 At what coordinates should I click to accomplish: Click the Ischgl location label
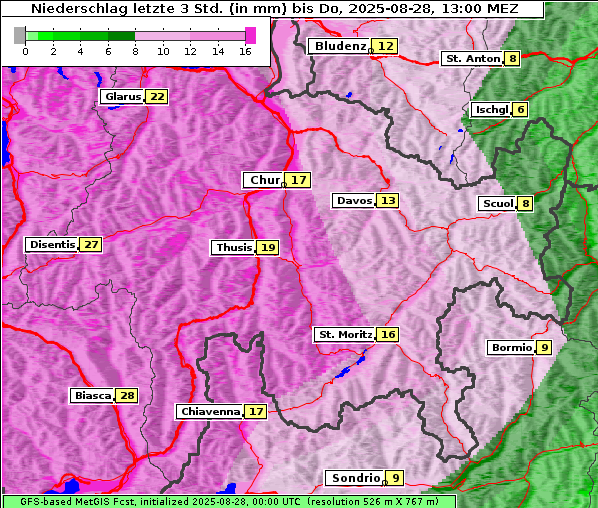coord(491,110)
